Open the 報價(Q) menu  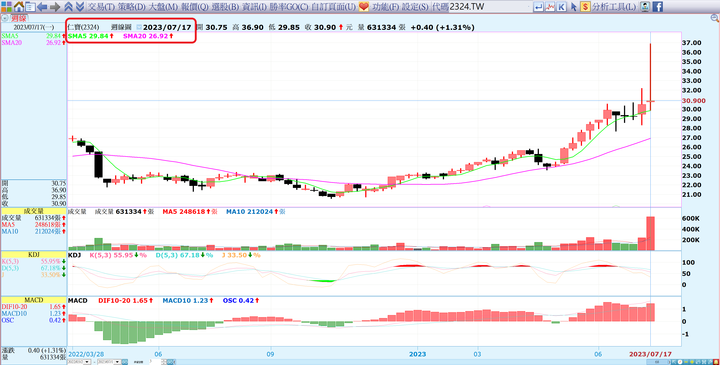tap(195, 6)
